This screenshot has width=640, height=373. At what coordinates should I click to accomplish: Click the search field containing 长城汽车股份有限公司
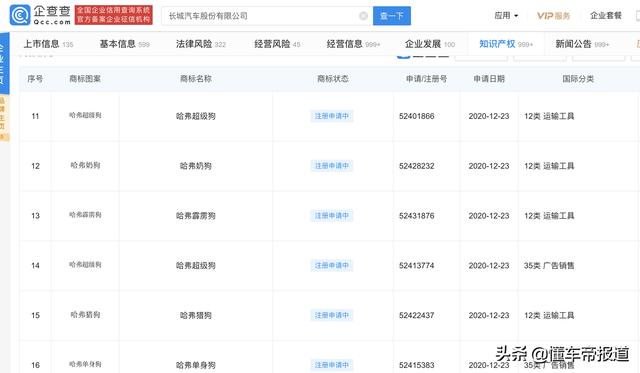[267, 16]
